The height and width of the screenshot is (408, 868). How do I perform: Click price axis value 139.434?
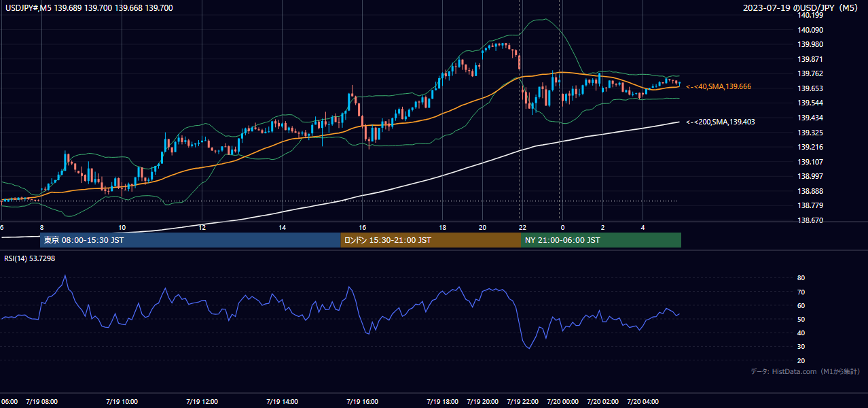coord(811,118)
